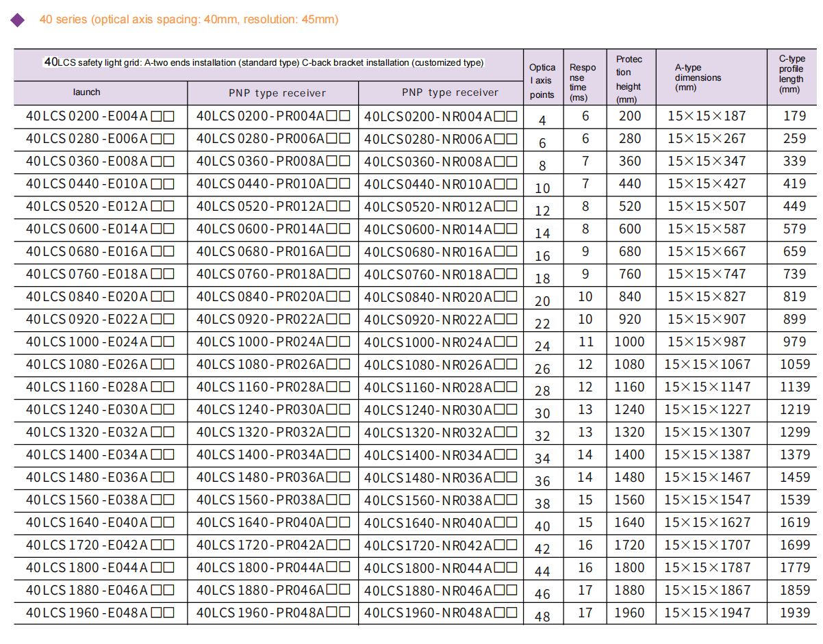The image size is (823, 644).
Task: Click the protection height value 1480
Action: pos(629,478)
